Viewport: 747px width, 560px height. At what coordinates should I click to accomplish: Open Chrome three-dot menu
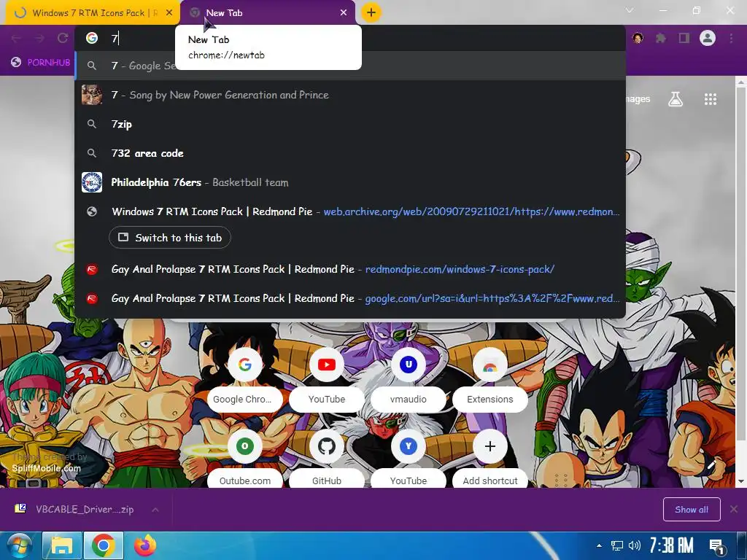[x=731, y=38]
